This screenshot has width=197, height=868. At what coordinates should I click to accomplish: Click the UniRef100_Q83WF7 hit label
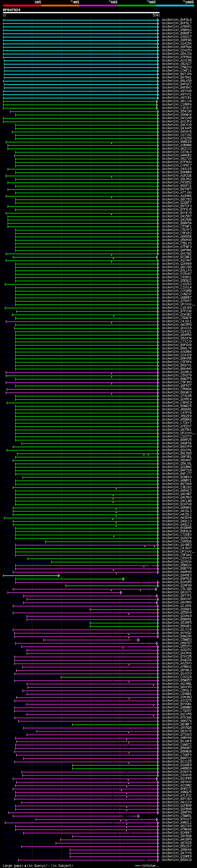pyautogui.click(x=176, y=724)
